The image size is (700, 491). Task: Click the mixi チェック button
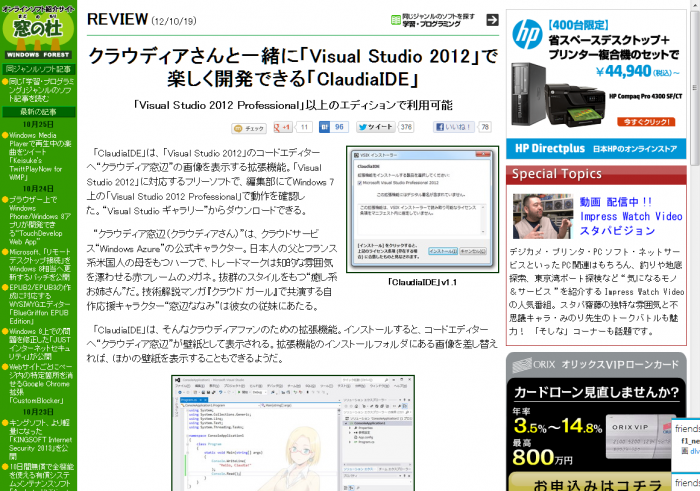(x=249, y=129)
